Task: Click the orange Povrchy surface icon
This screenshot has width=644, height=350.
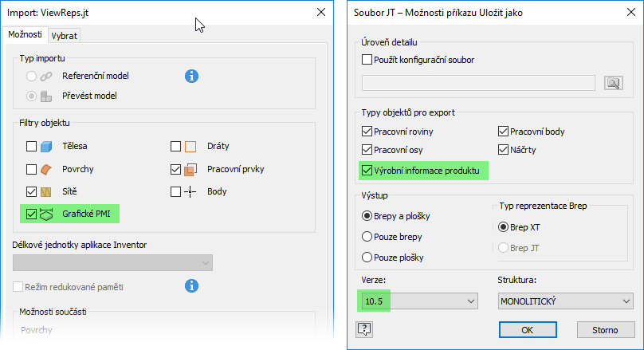Action: coord(46,169)
